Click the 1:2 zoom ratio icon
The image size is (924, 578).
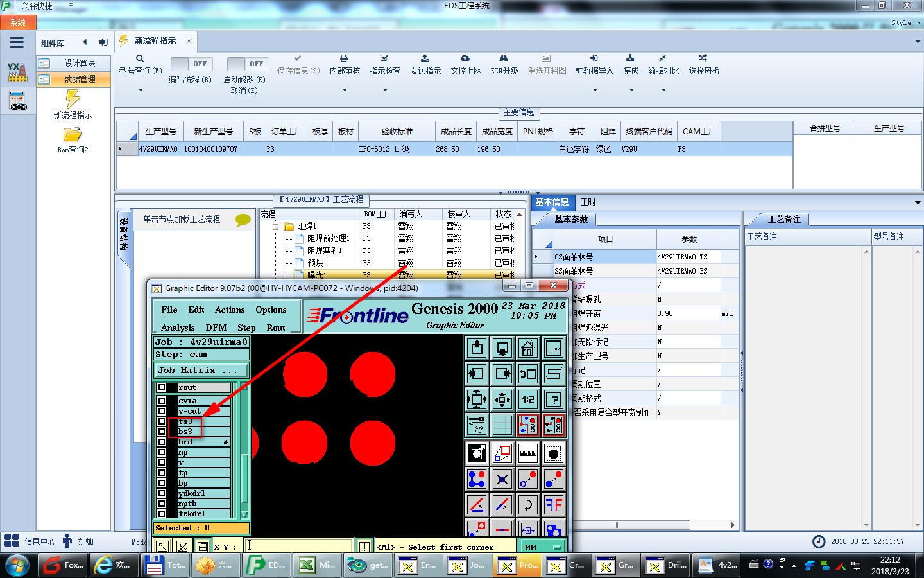coord(528,399)
